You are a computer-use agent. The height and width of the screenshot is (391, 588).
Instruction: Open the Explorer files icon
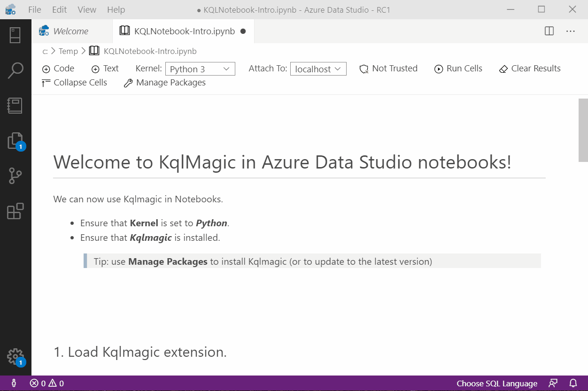tap(15, 141)
